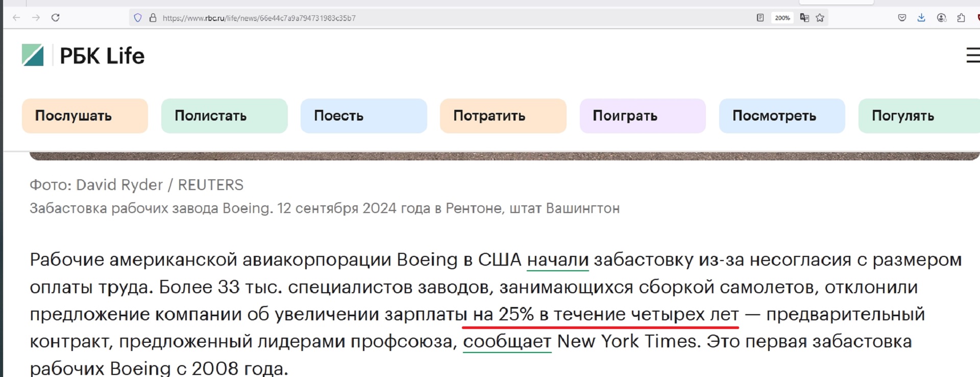Go back to the previous page

[x=16, y=18]
